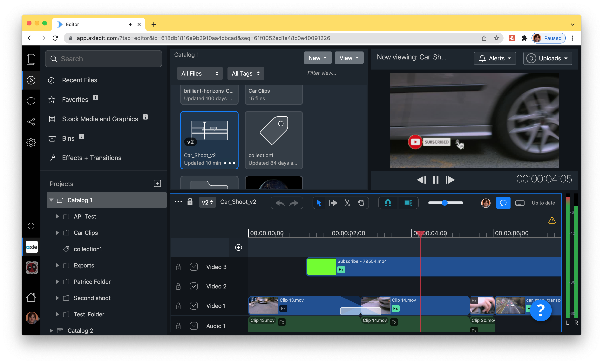Open the v2 version selector

207,202
